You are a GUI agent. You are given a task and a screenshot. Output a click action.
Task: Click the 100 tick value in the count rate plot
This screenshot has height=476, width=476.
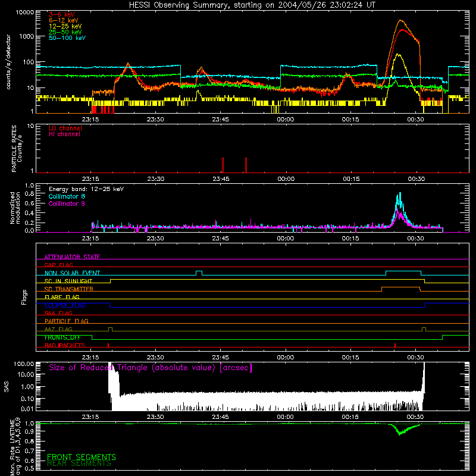click(28, 62)
